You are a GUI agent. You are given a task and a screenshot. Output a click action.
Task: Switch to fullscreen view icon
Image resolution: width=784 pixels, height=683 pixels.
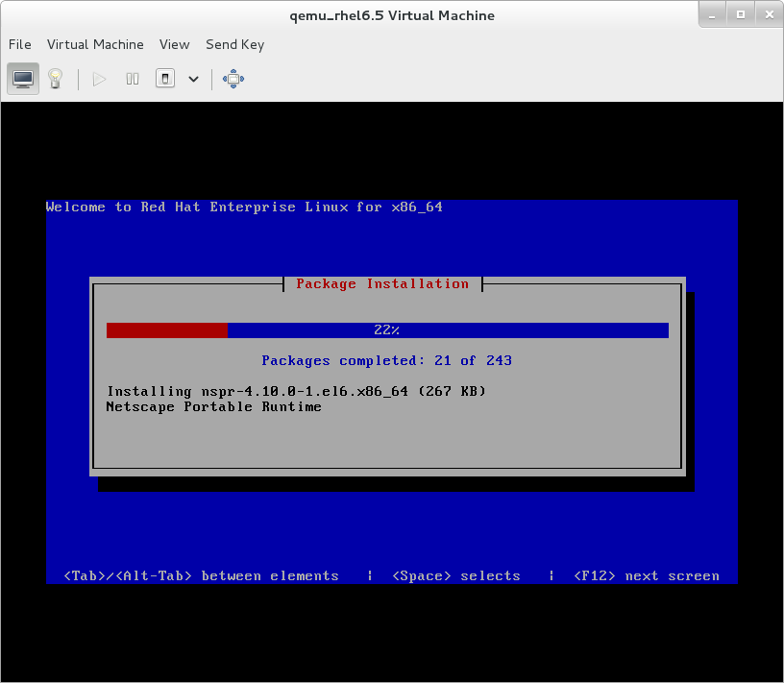[x=233, y=79]
